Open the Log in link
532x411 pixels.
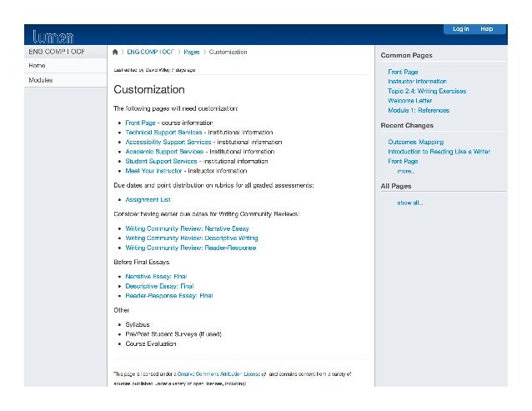click(461, 29)
